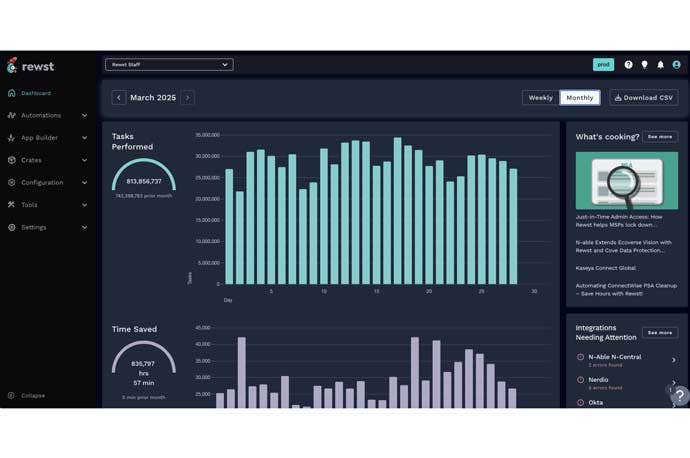Image resolution: width=690 pixels, height=458 pixels.
Task: Open the notifications bell
Action: (x=660, y=65)
